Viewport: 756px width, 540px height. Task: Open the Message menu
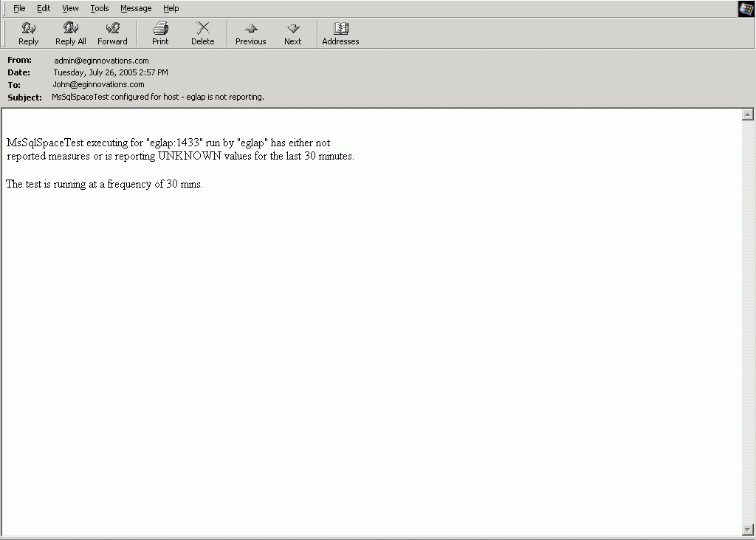click(136, 8)
